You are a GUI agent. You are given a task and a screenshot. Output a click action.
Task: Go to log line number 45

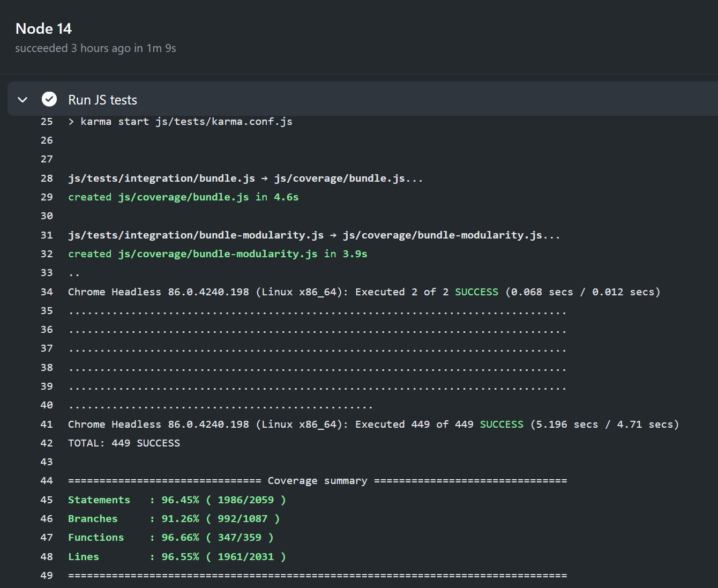click(x=47, y=500)
